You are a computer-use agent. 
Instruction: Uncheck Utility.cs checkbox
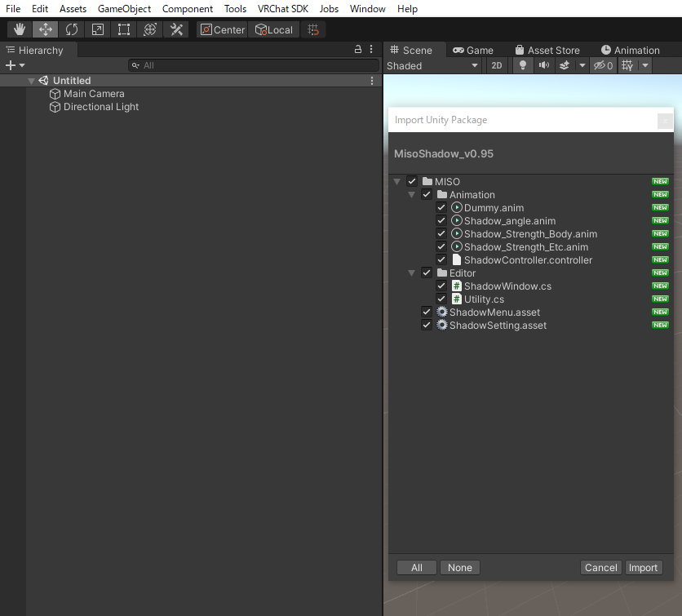point(441,299)
